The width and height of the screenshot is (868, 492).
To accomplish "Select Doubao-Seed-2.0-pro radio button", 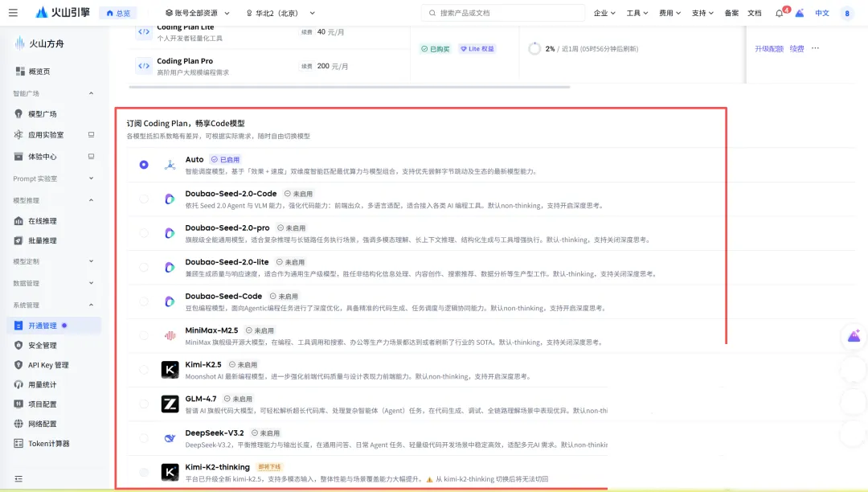I will tap(144, 233).
